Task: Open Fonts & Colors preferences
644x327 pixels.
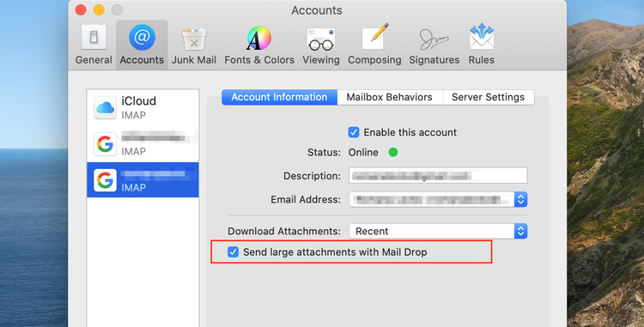Action: coord(259,45)
